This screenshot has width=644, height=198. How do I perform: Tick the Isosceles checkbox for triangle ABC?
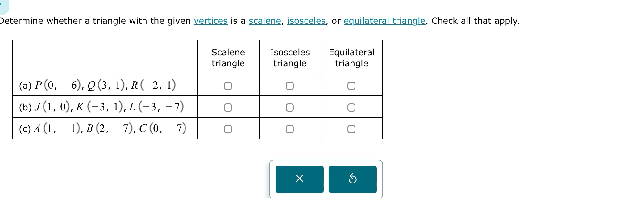point(290,129)
